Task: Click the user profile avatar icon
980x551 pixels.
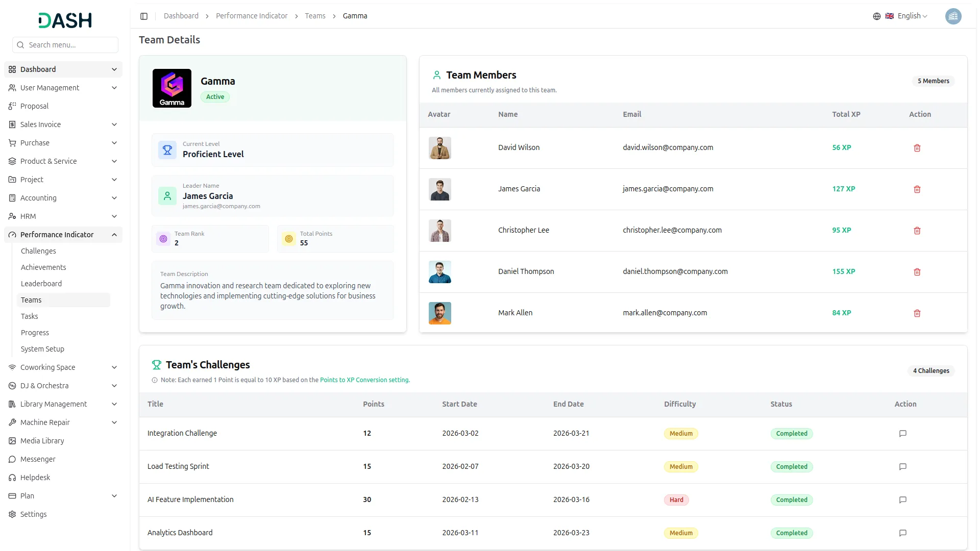Action: [953, 16]
